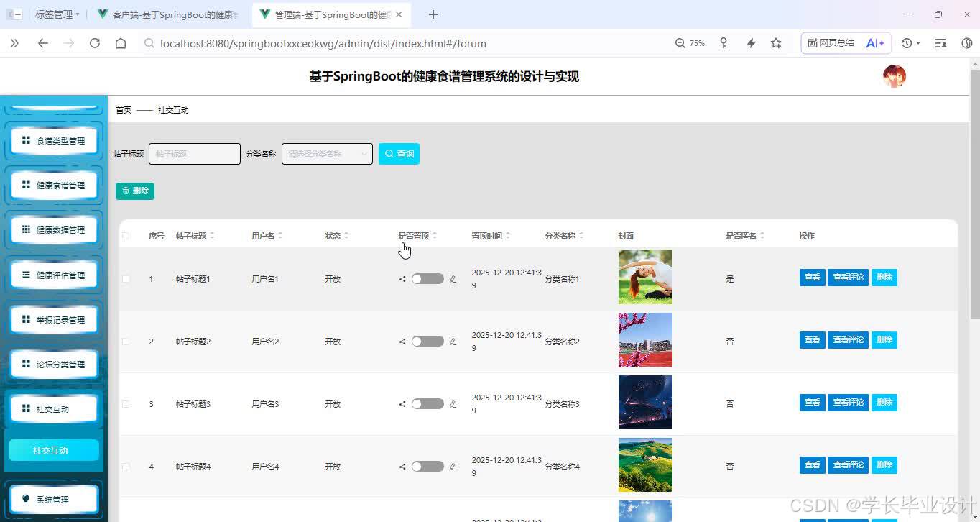Open a new browser tab
Viewport: 980px width, 522px height.
click(x=433, y=14)
